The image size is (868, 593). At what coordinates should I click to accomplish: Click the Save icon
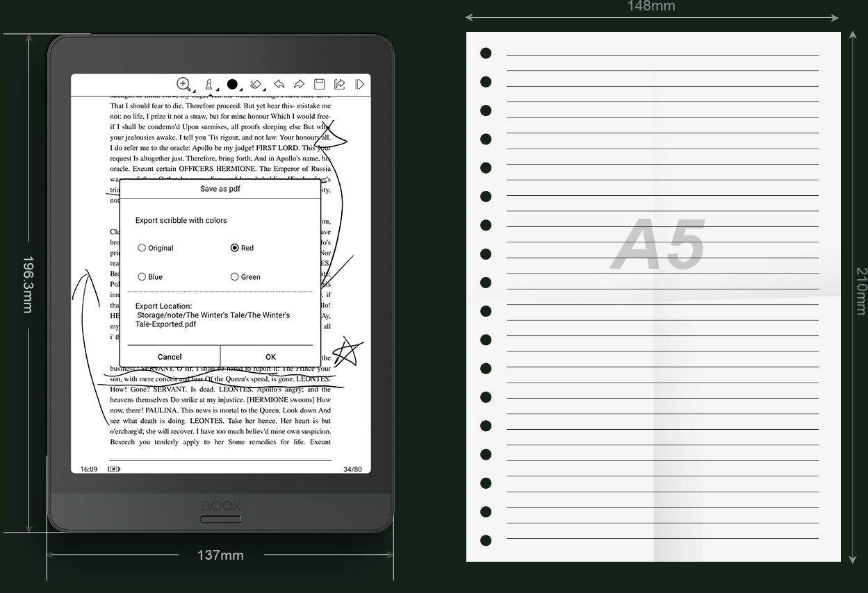click(x=319, y=84)
